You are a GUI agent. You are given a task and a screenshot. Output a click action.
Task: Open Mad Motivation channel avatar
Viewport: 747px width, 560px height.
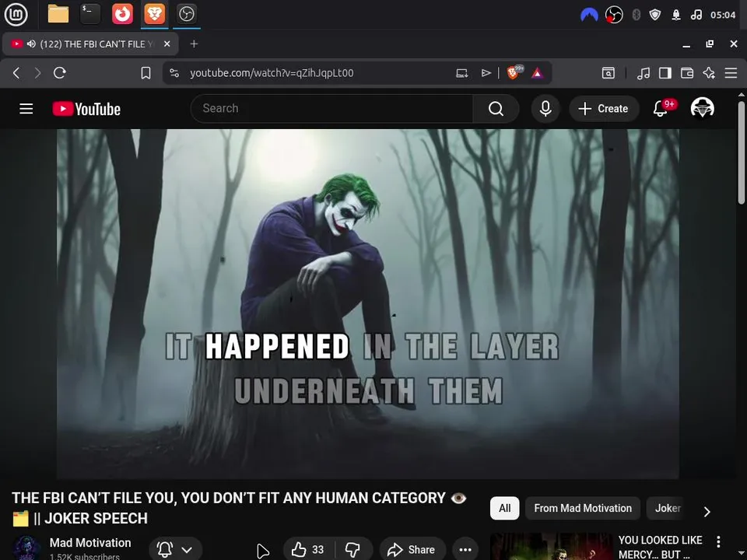[26, 548]
